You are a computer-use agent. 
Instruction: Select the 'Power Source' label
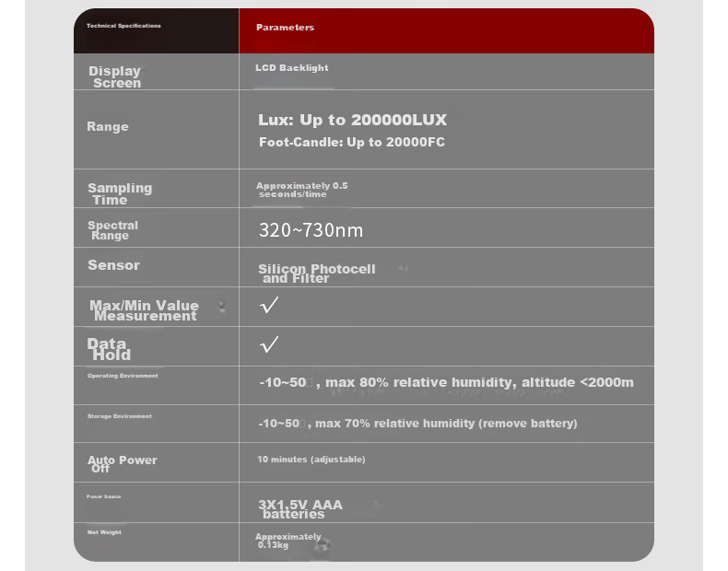pyautogui.click(x=103, y=496)
